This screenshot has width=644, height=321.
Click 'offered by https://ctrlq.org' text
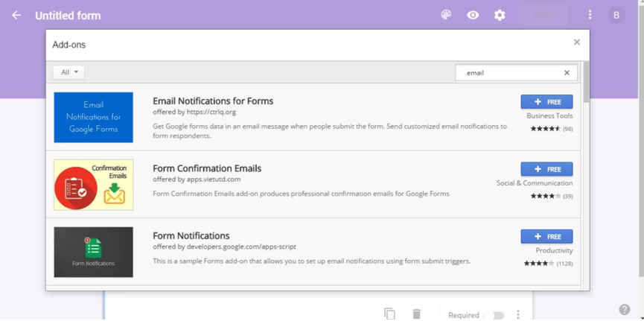tap(194, 112)
